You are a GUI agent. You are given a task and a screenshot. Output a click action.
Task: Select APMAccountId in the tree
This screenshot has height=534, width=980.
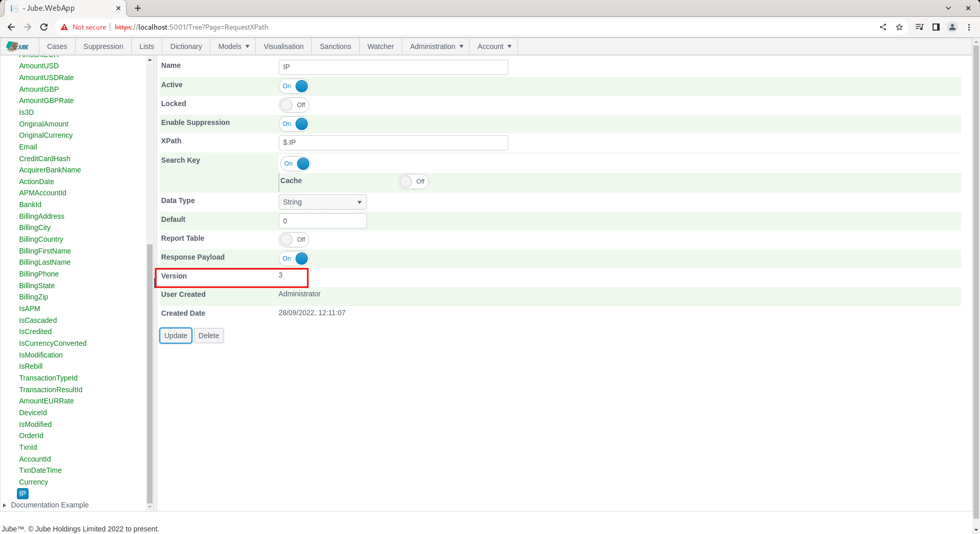[x=43, y=193]
